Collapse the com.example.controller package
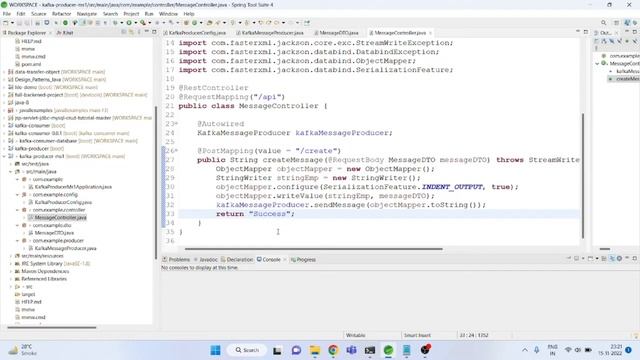This screenshot has width=640, height=360. click(18, 210)
